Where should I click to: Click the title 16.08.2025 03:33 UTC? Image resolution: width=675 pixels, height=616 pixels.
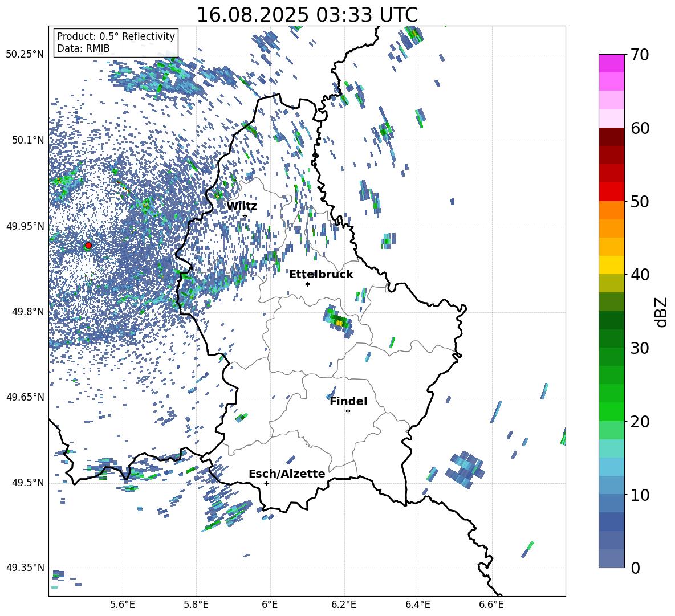(x=307, y=15)
